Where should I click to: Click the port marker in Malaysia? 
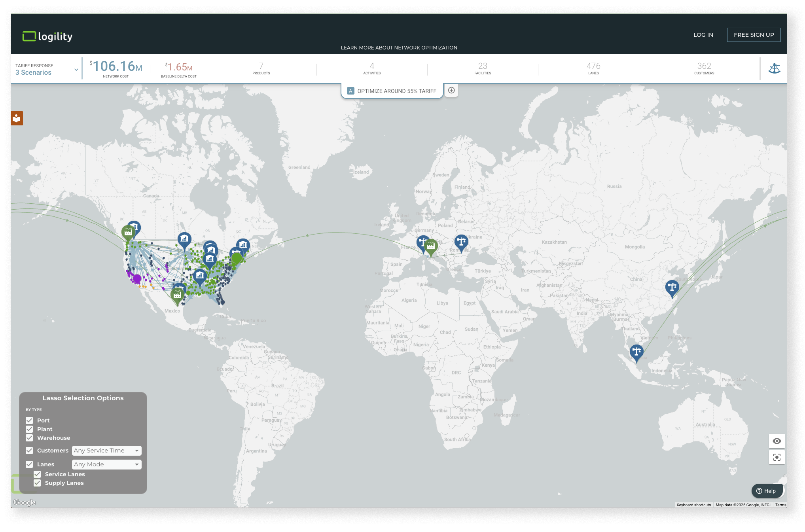pos(636,351)
